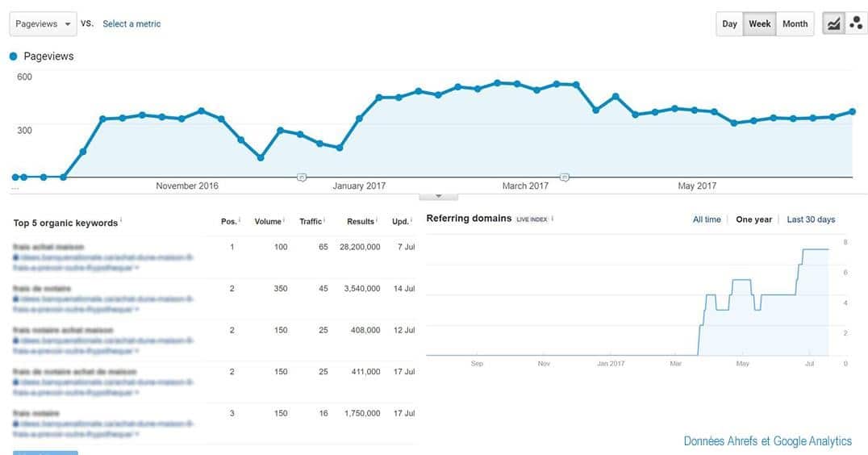Image resolution: width=868 pixels, height=455 pixels.
Task: Set chart granularity to Week
Action: coord(759,24)
